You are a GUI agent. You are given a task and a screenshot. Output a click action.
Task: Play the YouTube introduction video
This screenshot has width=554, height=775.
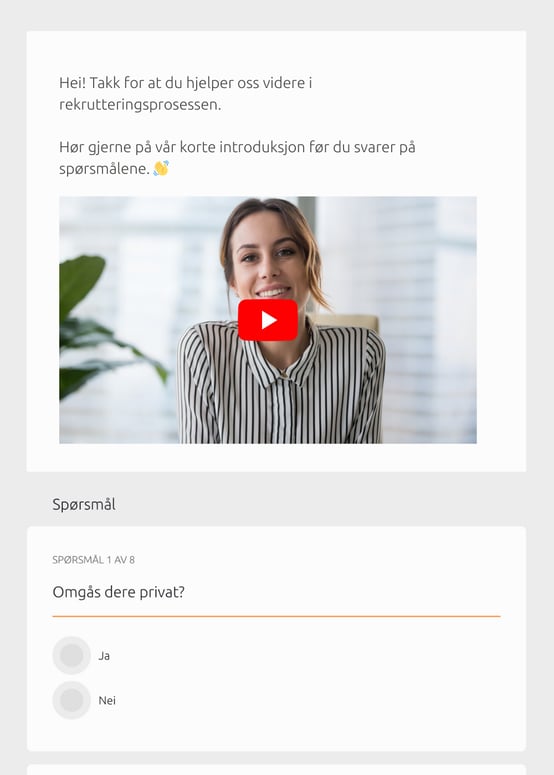(x=267, y=320)
